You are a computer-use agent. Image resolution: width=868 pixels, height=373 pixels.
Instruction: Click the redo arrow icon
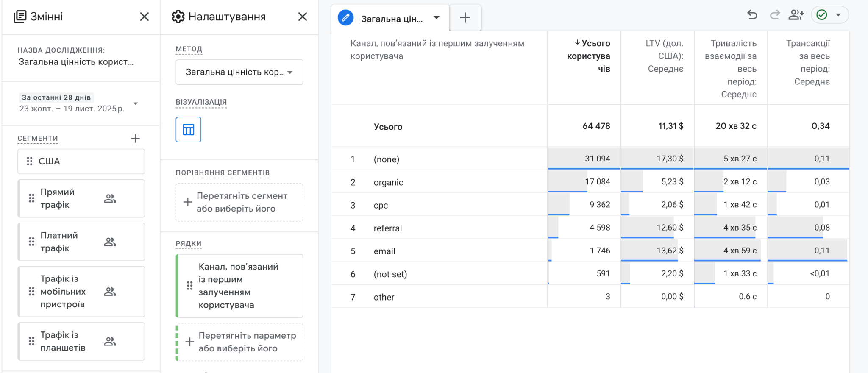click(x=775, y=15)
